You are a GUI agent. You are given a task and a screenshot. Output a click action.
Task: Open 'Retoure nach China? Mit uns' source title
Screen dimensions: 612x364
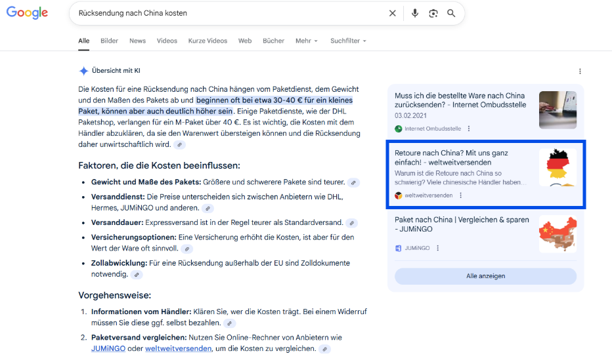tap(451, 157)
